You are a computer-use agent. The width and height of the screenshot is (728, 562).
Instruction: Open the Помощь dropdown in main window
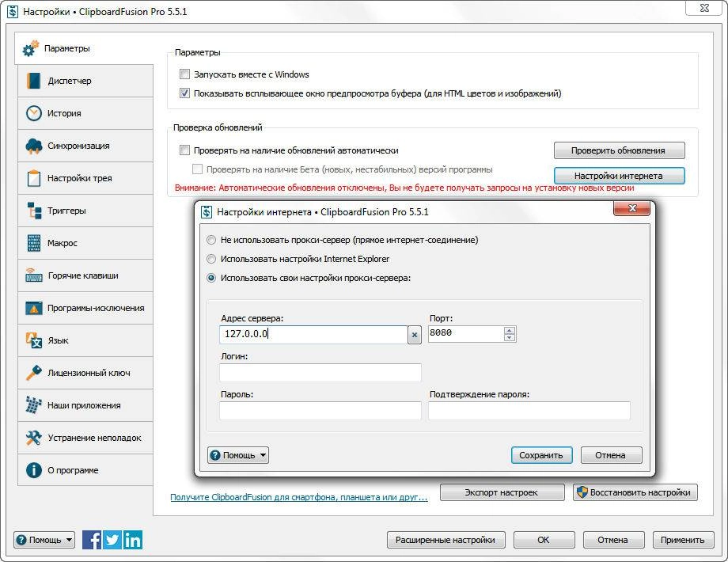pyautogui.click(x=44, y=540)
